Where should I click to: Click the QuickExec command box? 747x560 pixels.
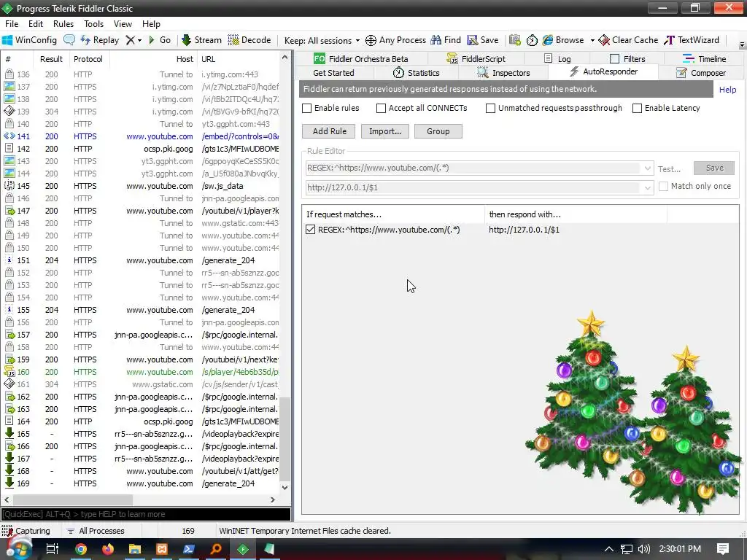[x=146, y=514]
